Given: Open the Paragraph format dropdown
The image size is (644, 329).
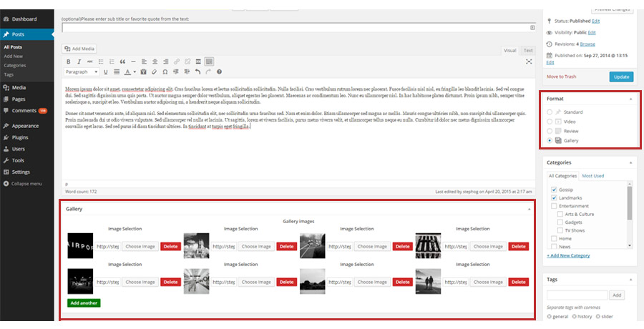Looking at the screenshot, I should [82, 72].
